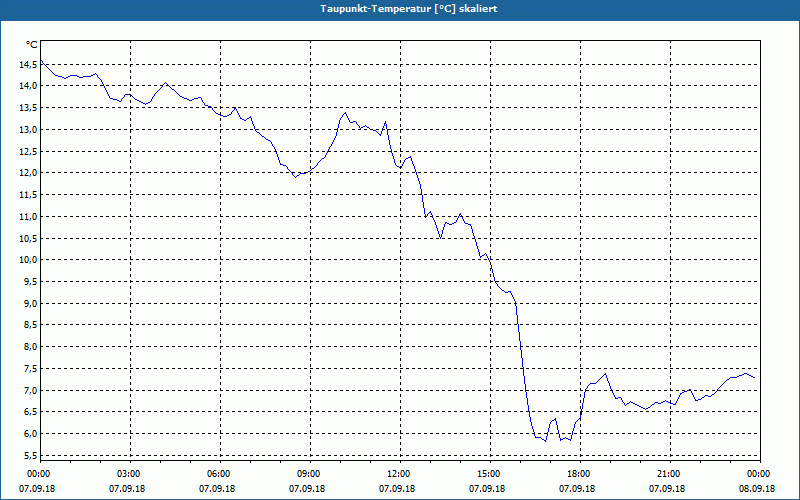Click the '18:00' x-axis time label
800x500 pixels.
tap(579, 474)
